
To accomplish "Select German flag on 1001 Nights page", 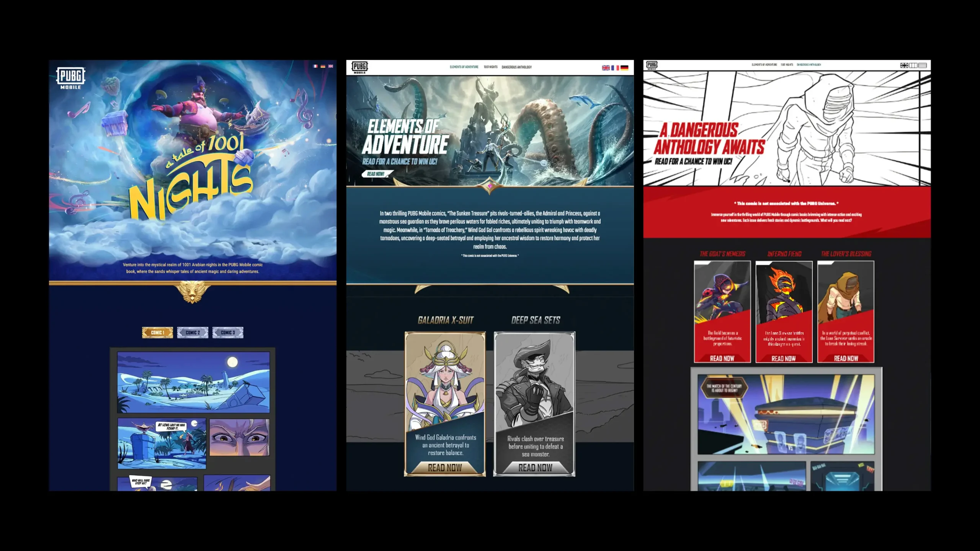I will pyautogui.click(x=323, y=66).
